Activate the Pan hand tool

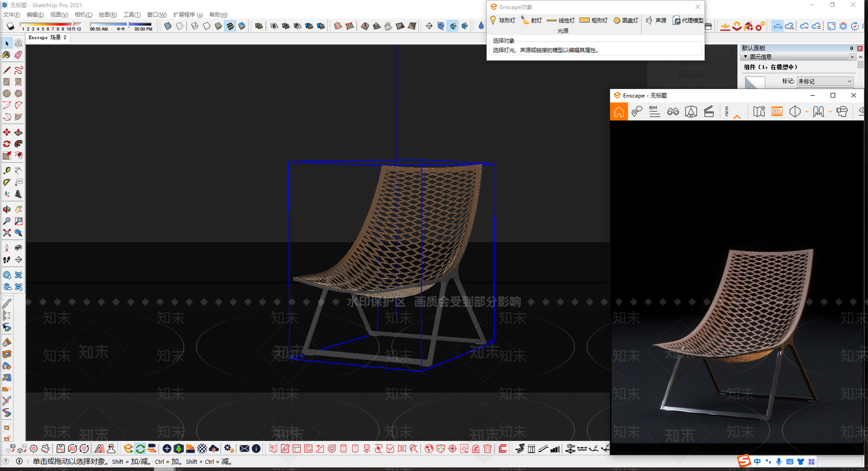coord(18,209)
